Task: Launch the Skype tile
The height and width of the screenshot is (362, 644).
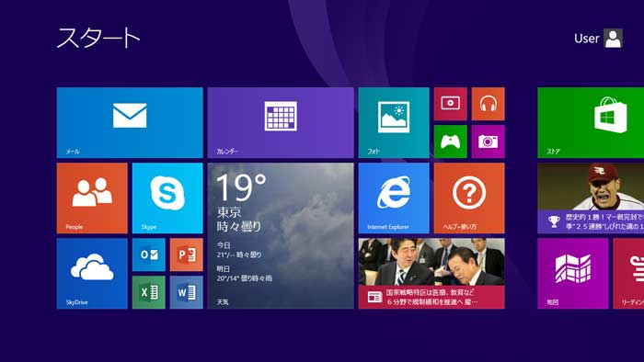Action: pos(167,198)
